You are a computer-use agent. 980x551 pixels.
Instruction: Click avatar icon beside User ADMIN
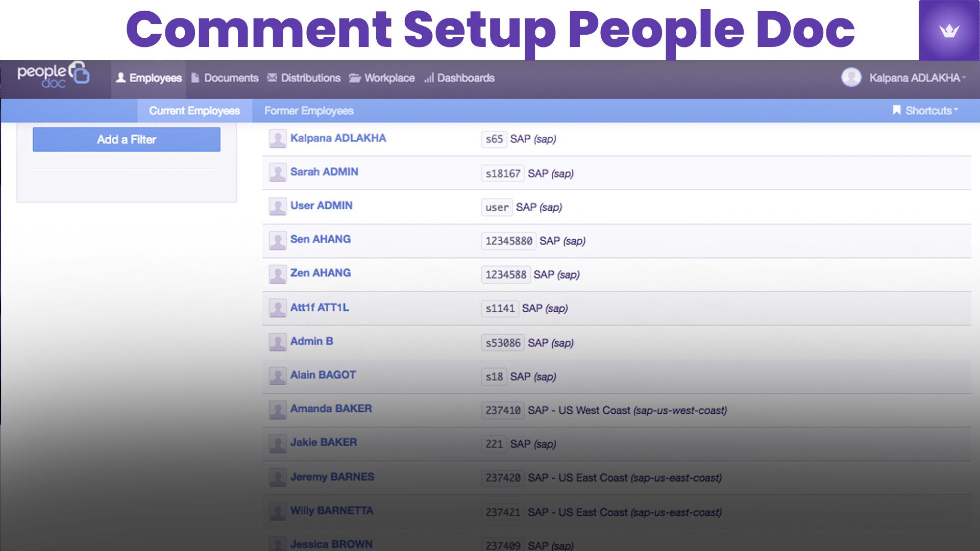278,206
